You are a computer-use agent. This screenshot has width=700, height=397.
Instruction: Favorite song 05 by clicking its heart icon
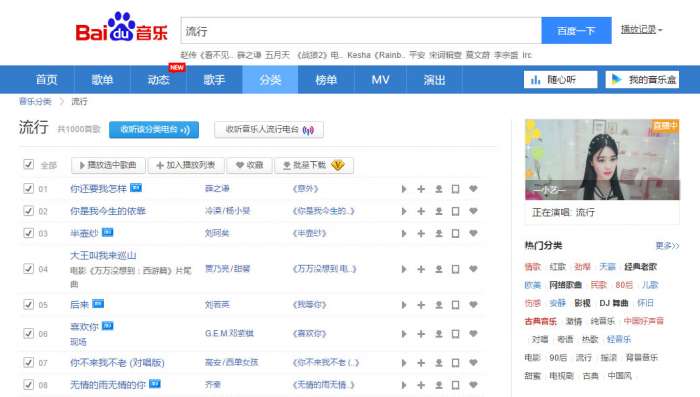point(473,305)
